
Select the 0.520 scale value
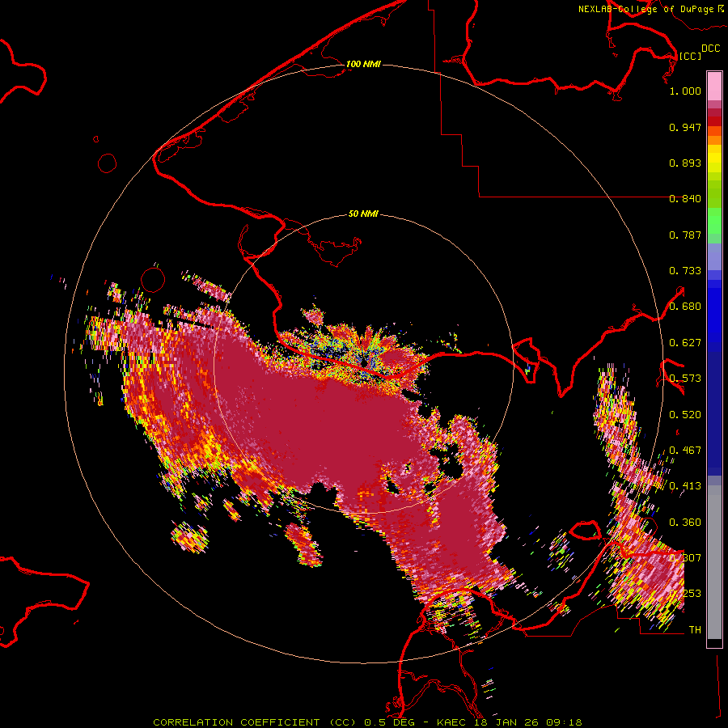coord(685,415)
